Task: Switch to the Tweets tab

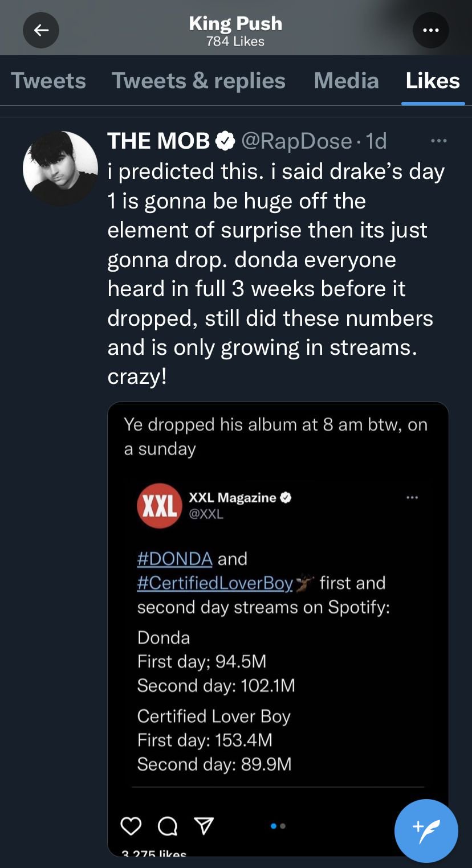Action: [x=48, y=81]
